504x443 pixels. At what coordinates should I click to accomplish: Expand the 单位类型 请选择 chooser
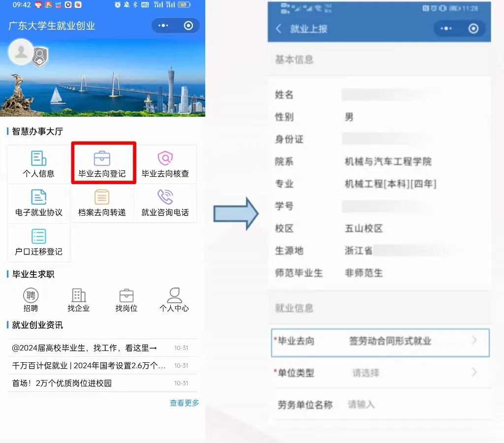pyautogui.click(x=380, y=373)
